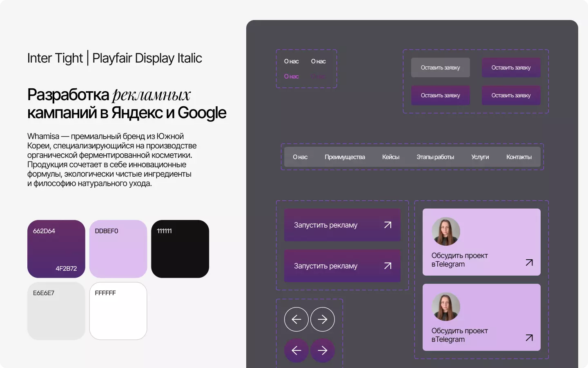Click the heading words Яндекс и Google
The image size is (588, 368).
[169, 113]
